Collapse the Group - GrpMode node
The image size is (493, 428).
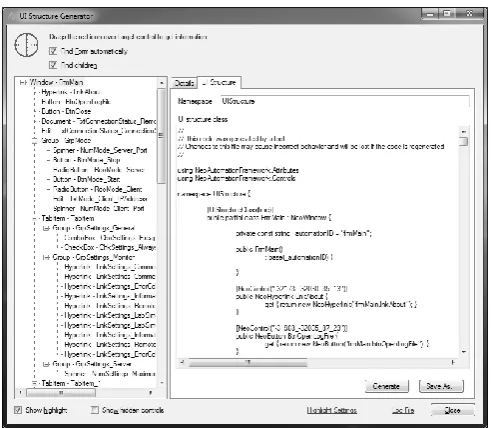click(34, 141)
